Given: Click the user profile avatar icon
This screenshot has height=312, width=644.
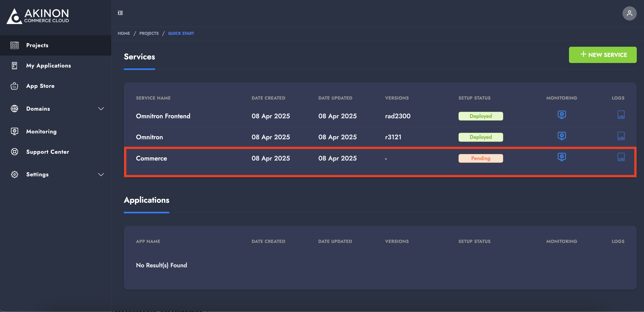Looking at the screenshot, I should click(x=629, y=13).
